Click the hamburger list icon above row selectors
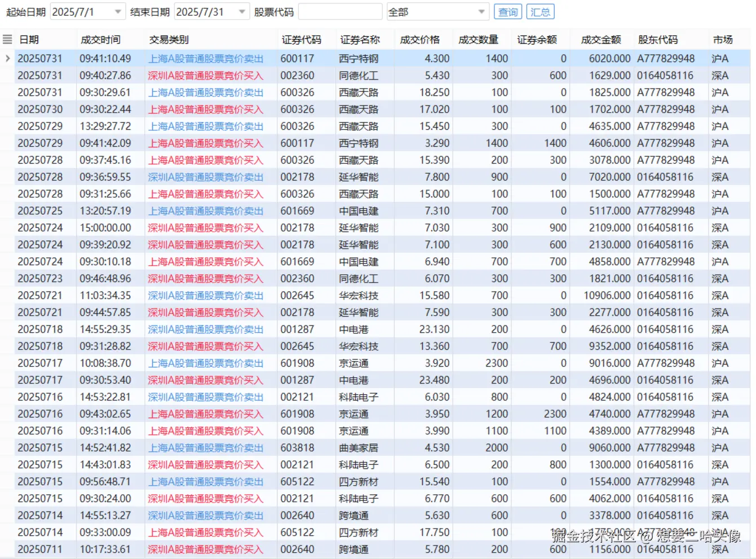 click(7, 39)
